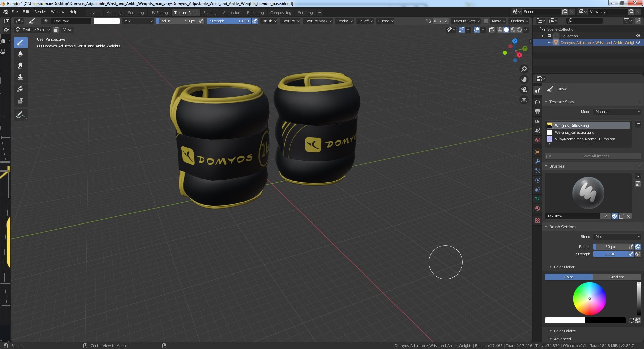Open the blend mode Mix dropdown in header
This screenshot has height=349, width=644.
(x=138, y=21)
